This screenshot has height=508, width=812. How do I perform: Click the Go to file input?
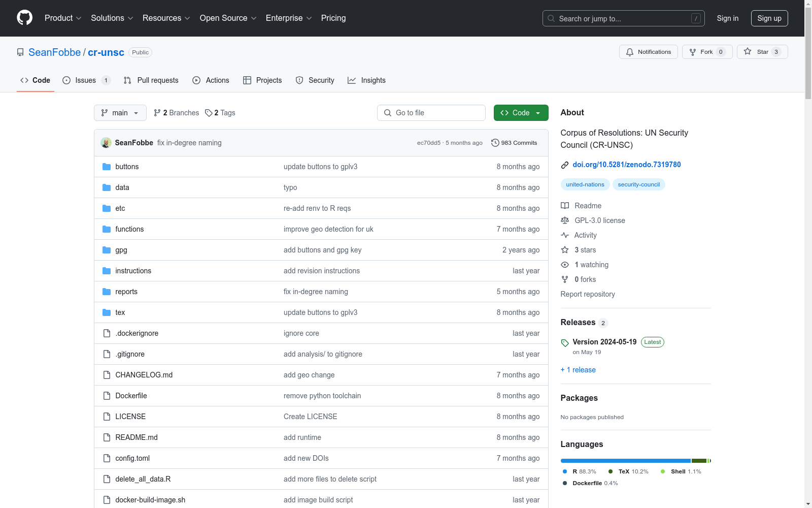[431, 113]
